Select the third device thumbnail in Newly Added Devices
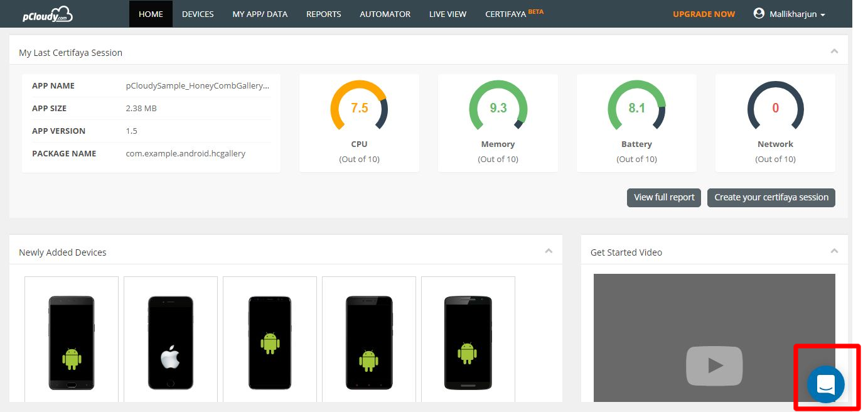 [x=270, y=343]
